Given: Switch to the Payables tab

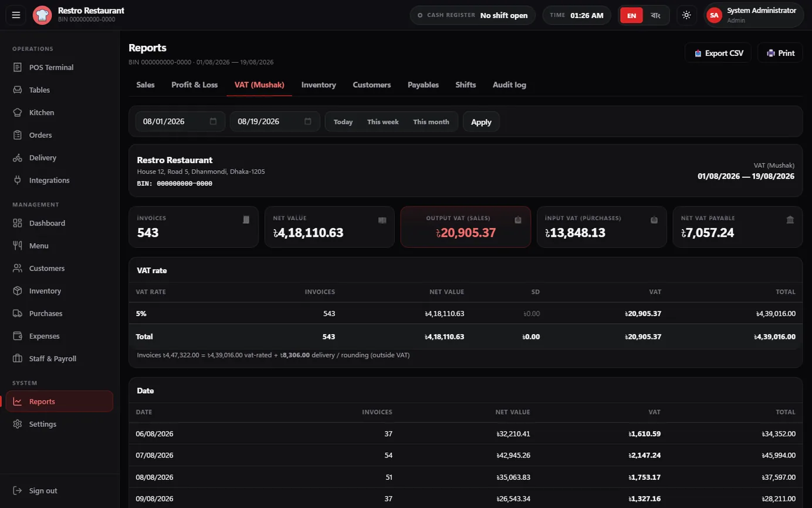Looking at the screenshot, I should pyautogui.click(x=424, y=85).
